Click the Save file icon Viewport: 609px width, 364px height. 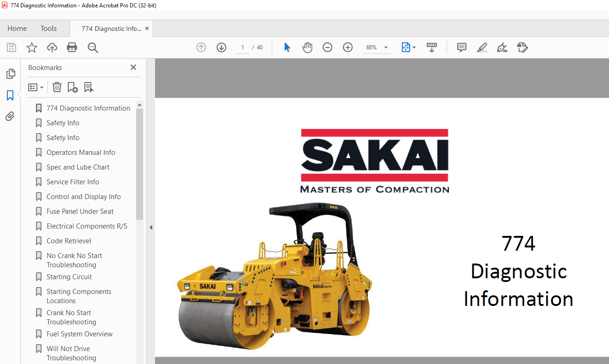pyautogui.click(x=12, y=47)
